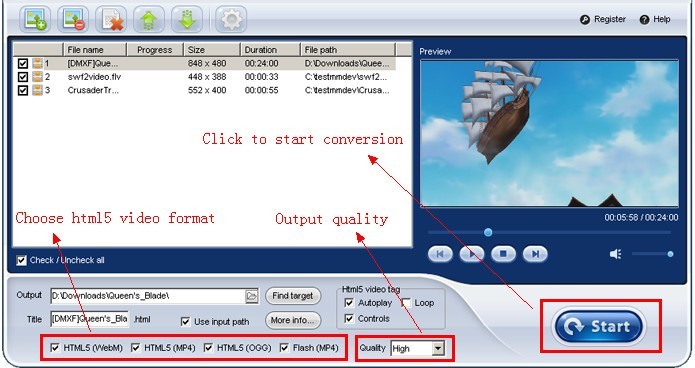Click the File path column header
This screenshot has width=695, height=368.
click(348, 50)
